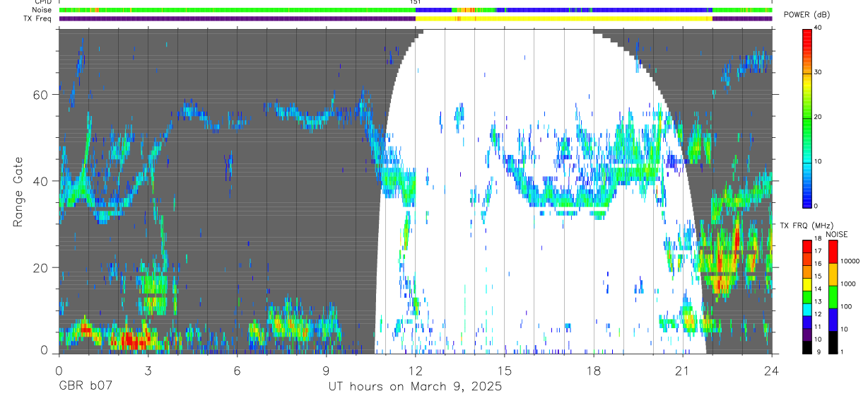The width and height of the screenshot is (868, 401).
Task: Click the 10000 tick on NOISE legend
Action: coord(850,261)
